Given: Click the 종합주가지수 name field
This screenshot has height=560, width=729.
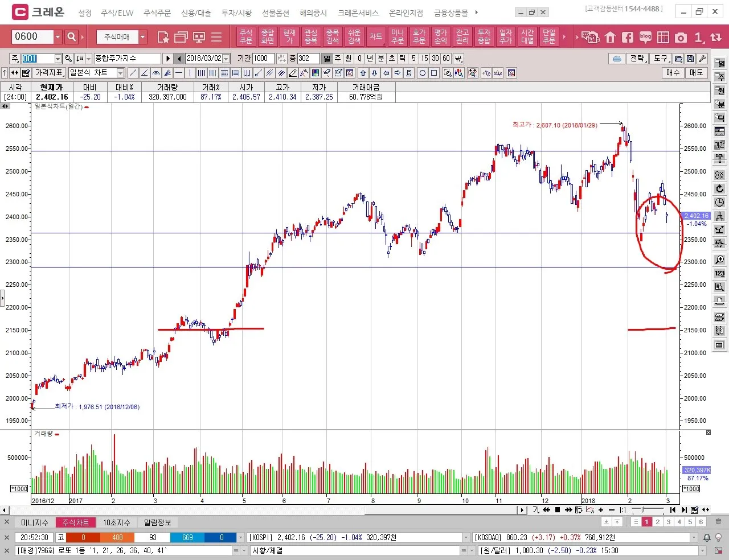Looking at the screenshot, I should 128,59.
